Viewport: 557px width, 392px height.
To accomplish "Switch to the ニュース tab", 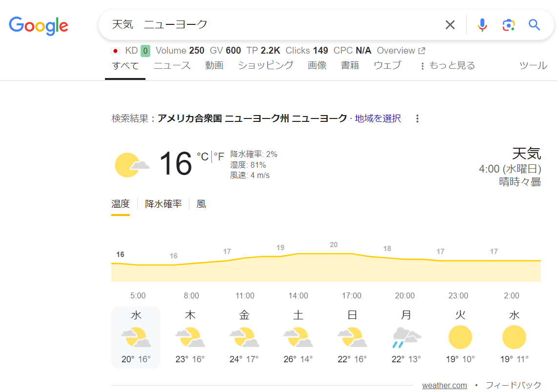I will 172,65.
